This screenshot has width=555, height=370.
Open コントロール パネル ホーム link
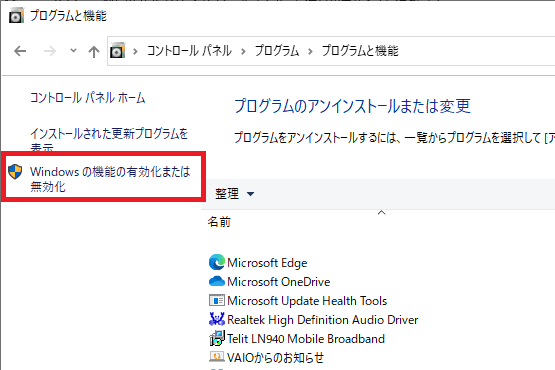click(87, 98)
